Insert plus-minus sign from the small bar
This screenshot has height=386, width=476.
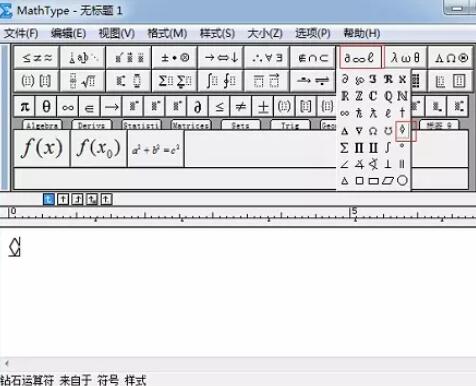pyautogui.click(x=263, y=107)
